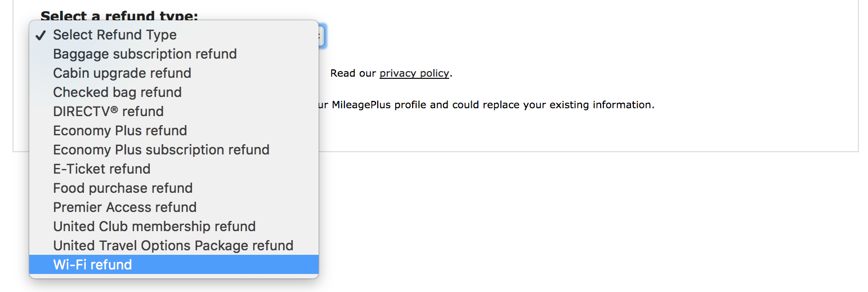
Task: Click the refund type dropdown arrow edge
Action: pos(321,36)
